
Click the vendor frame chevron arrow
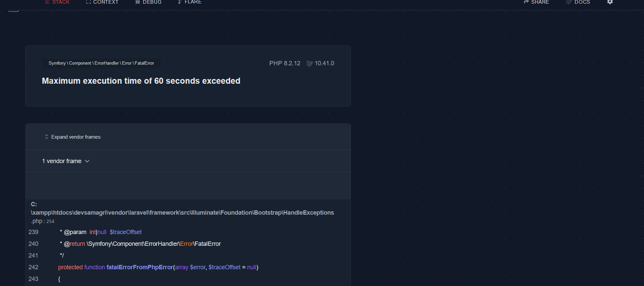click(87, 161)
